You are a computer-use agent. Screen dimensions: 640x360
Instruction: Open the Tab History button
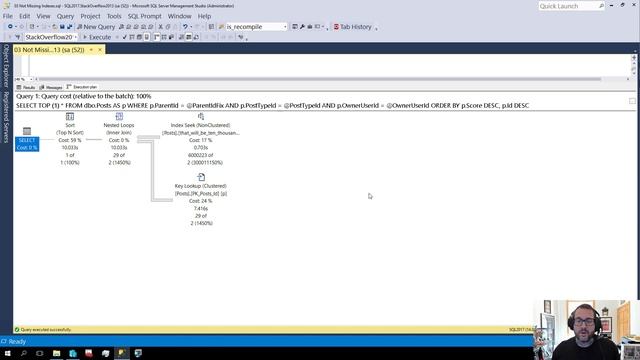point(353,27)
